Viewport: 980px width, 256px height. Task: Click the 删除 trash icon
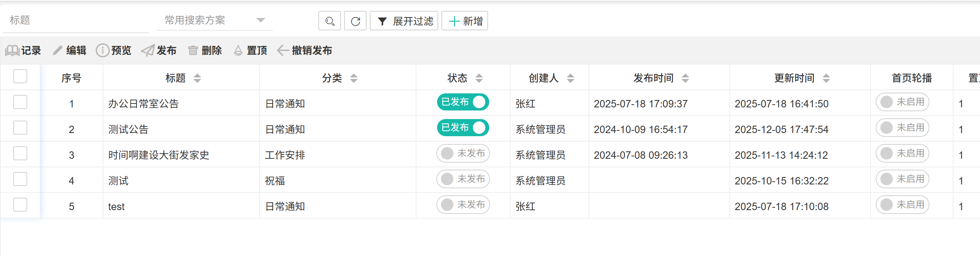click(193, 51)
